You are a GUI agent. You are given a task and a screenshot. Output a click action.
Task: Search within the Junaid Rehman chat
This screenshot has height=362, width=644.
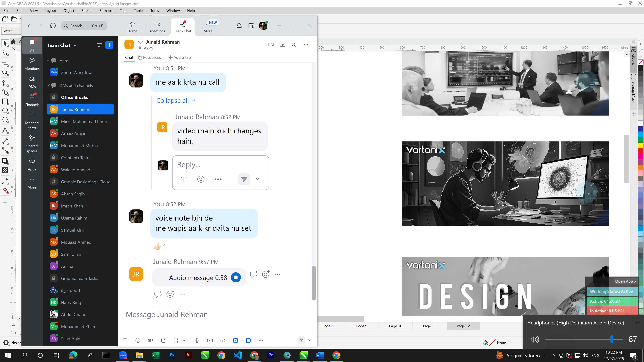(294, 45)
